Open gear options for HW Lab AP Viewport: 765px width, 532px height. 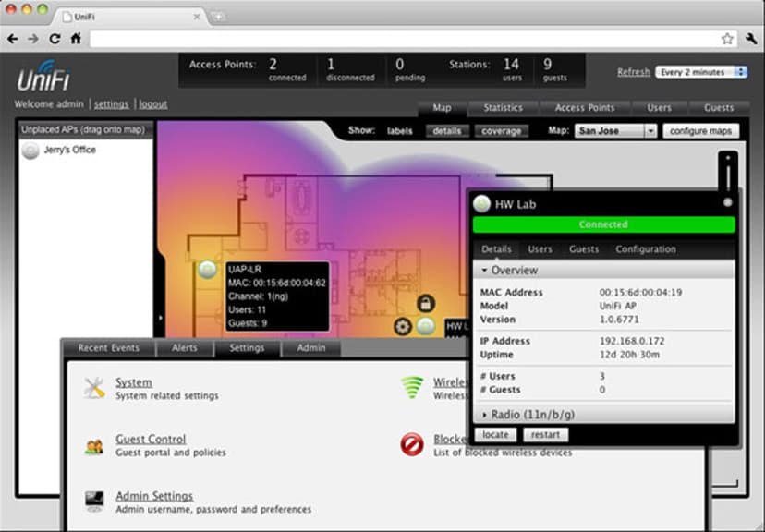coord(403,326)
